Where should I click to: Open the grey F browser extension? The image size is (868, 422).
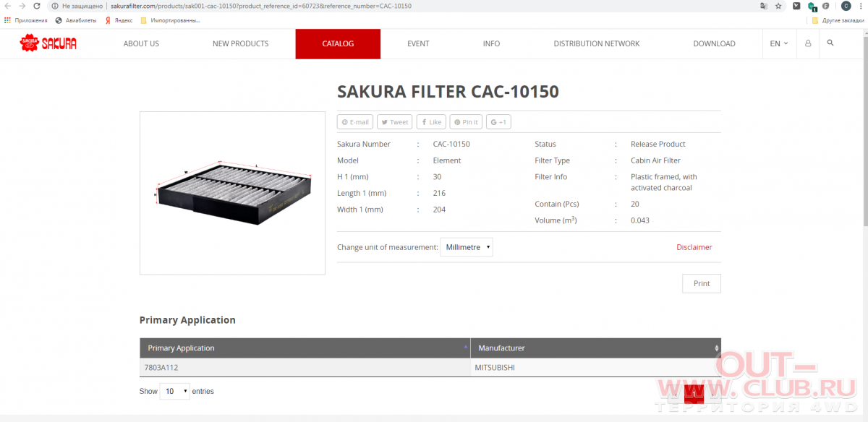826,6
